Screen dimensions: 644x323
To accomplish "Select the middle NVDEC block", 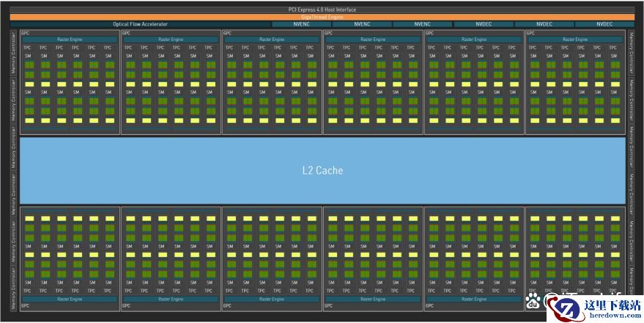I will pyautogui.click(x=544, y=24).
